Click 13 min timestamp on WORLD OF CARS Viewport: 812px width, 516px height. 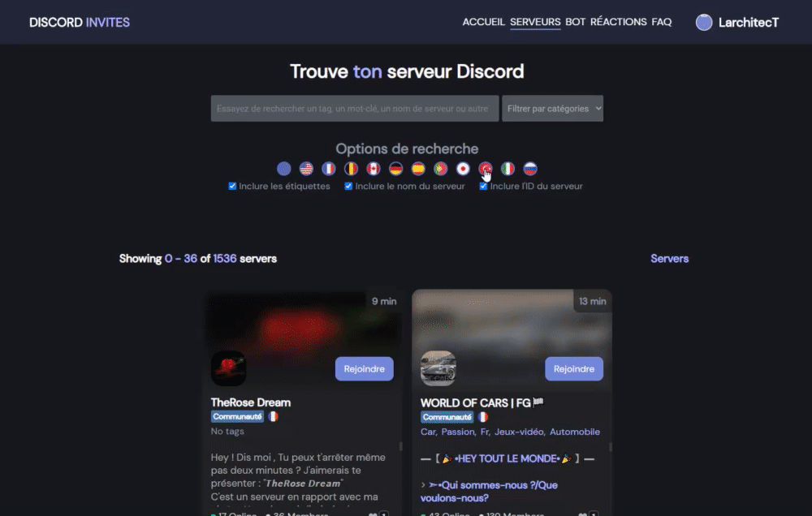click(593, 301)
